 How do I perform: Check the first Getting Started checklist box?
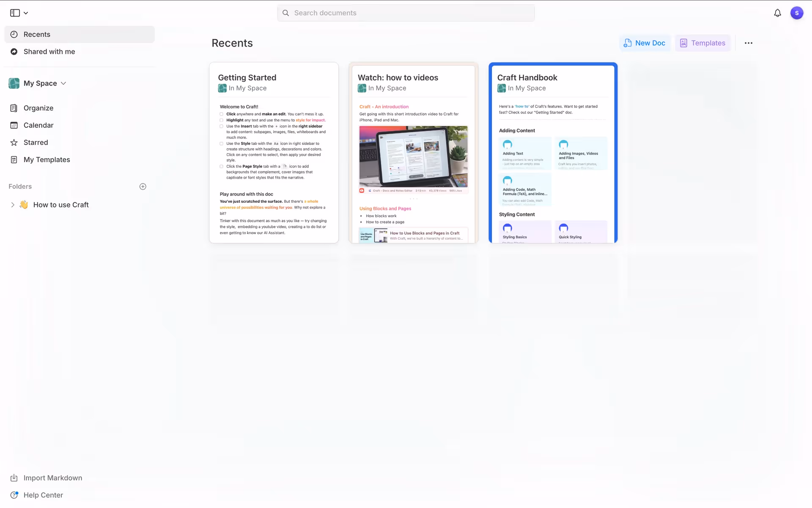coord(222,114)
